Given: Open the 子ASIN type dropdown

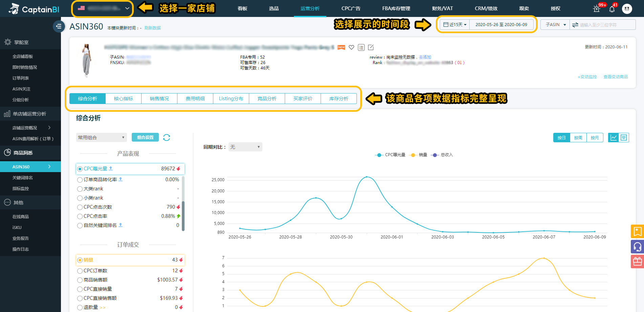Looking at the screenshot, I should (x=555, y=25).
